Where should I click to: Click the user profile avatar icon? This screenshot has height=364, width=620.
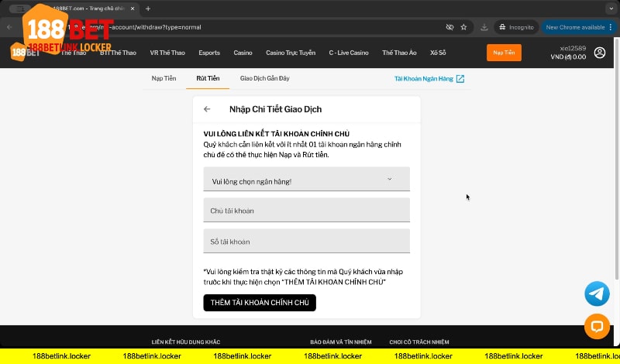(x=600, y=53)
